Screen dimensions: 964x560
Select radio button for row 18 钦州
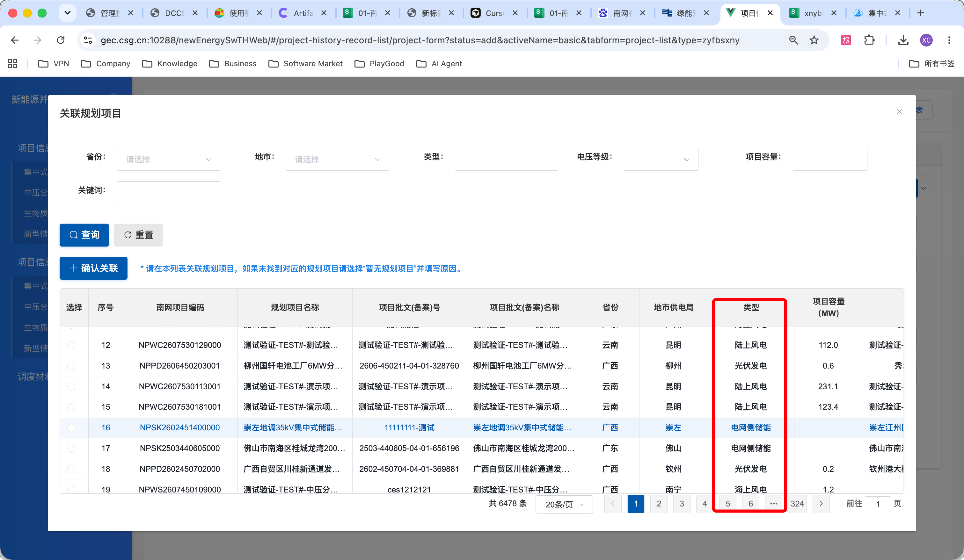tap(71, 469)
